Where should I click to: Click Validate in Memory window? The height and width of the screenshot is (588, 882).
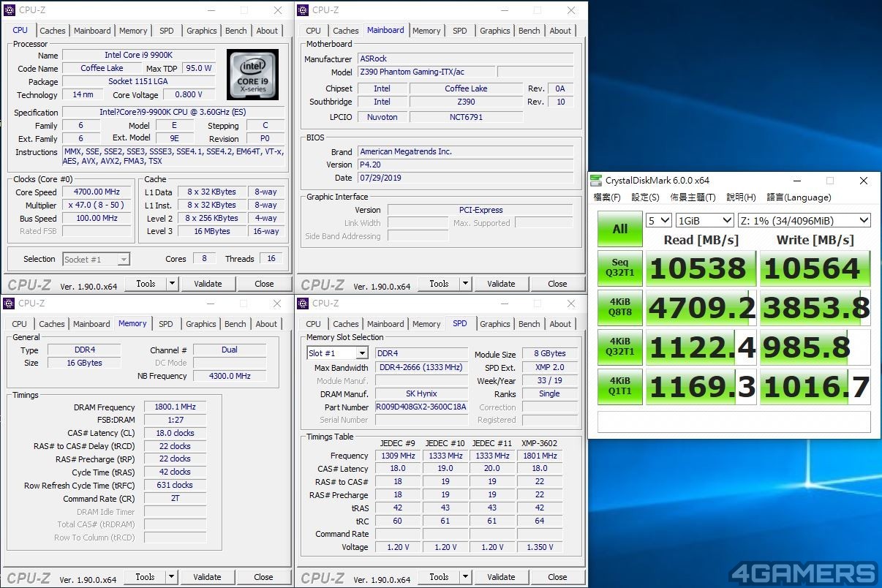(207, 577)
